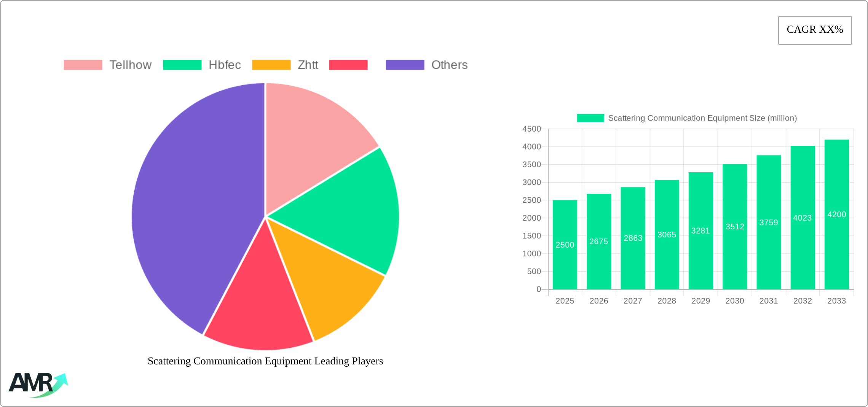Toggle the Others legend purple swatch
868x407 pixels.
click(x=405, y=65)
